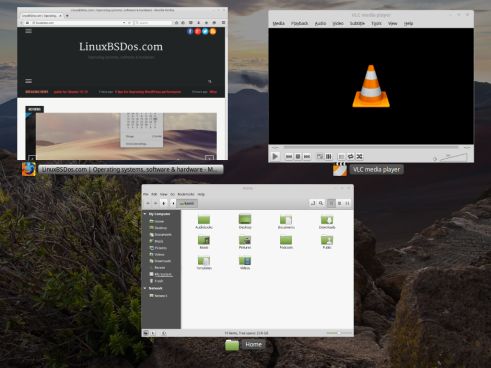Mute audio using VLC speaker icon

[x=435, y=159]
